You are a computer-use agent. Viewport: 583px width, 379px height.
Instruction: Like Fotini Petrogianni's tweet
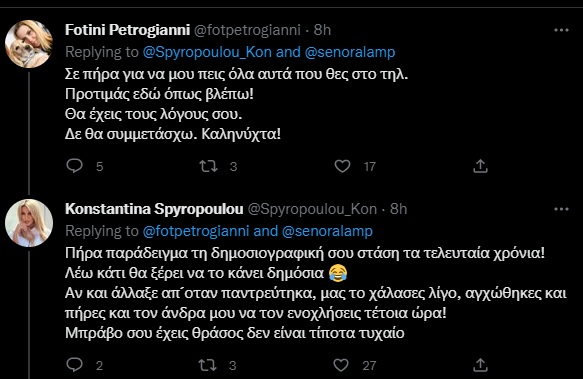342,166
